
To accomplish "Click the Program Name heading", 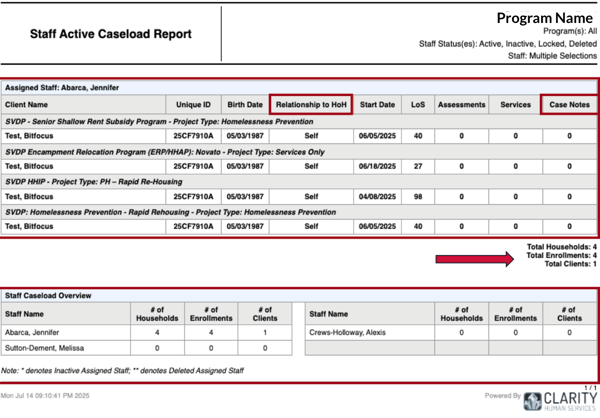I will click(546, 18).
